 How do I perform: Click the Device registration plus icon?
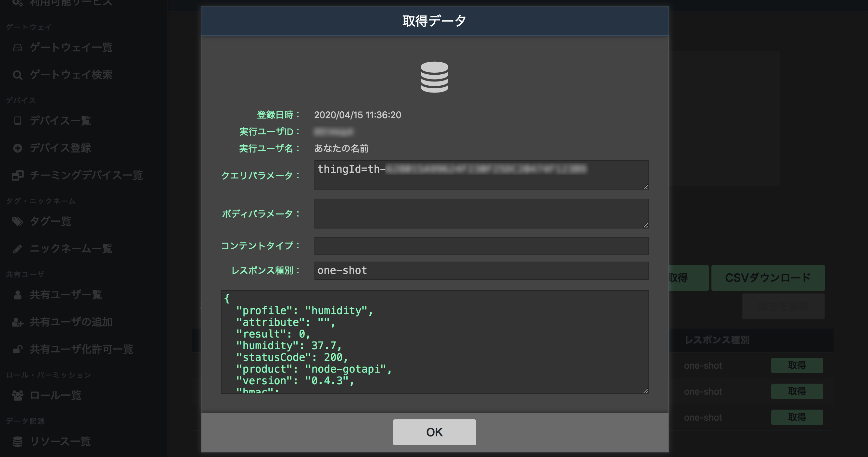(x=18, y=148)
